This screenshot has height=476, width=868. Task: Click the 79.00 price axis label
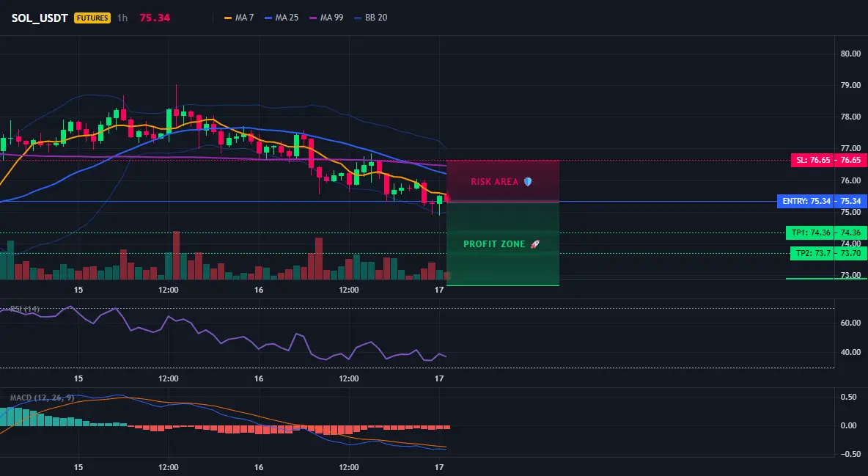click(850, 85)
